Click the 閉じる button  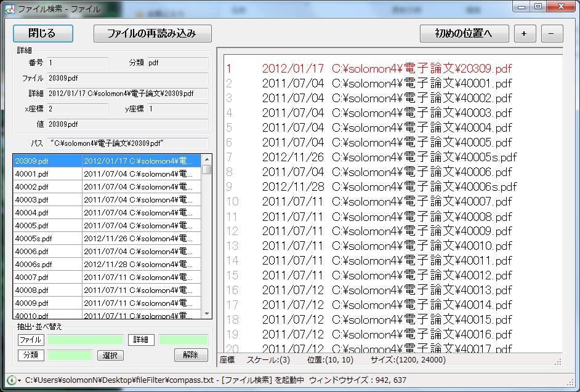coord(43,33)
